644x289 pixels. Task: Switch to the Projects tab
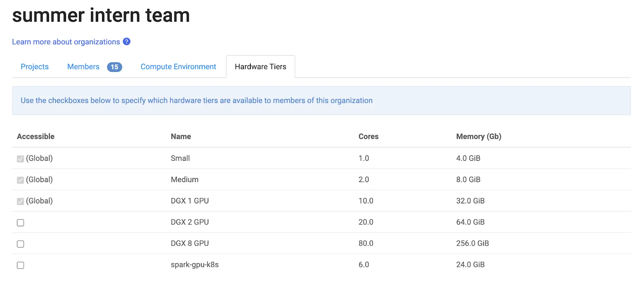click(35, 67)
